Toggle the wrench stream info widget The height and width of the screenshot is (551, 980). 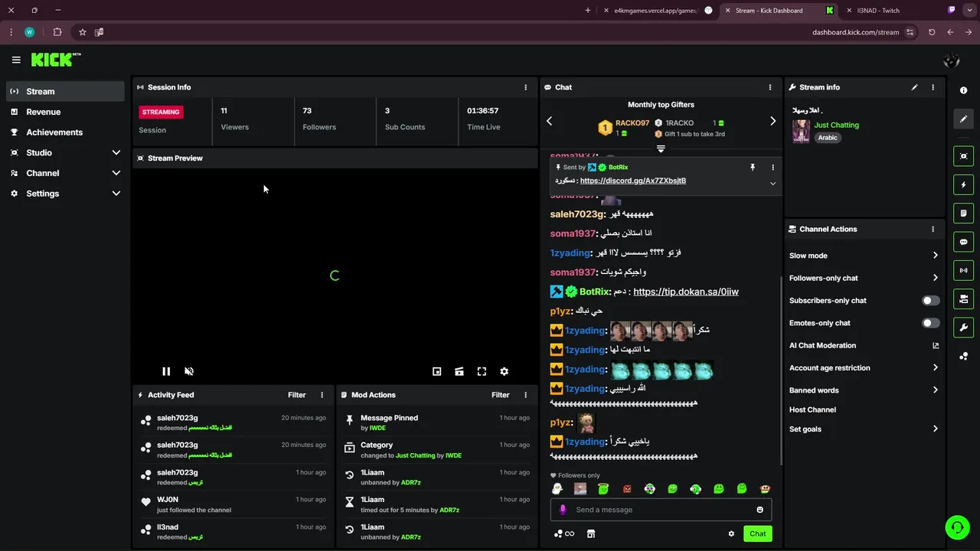coord(963,328)
